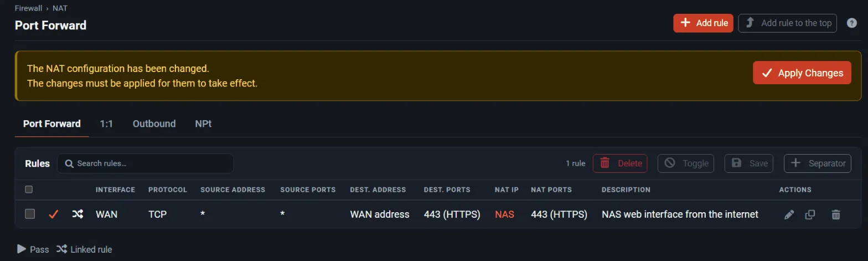Image resolution: width=868 pixels, height=261 pixels.
Task: Open the NPt tab
Action: 203,124
